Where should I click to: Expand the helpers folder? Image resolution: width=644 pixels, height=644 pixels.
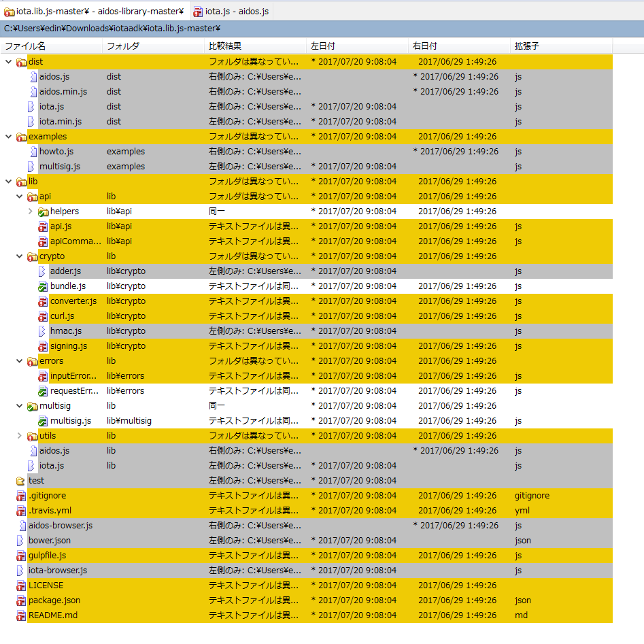point(30,211)
